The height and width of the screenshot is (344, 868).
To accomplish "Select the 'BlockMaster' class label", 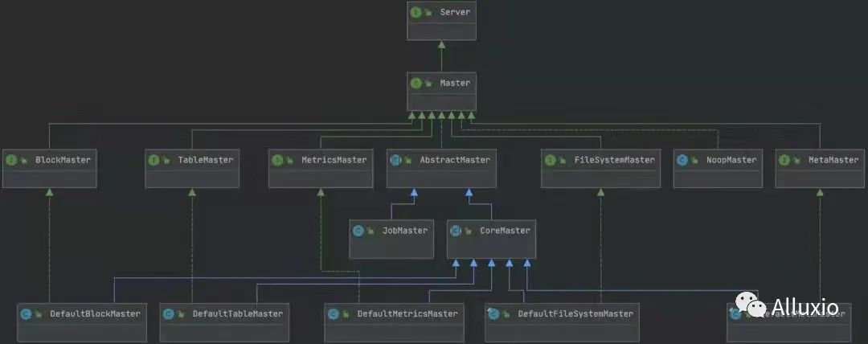I will pos(63,160).
